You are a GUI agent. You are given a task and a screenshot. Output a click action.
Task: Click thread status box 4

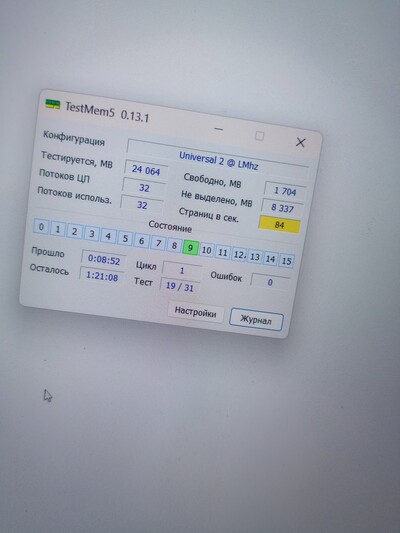pos(108,236)
